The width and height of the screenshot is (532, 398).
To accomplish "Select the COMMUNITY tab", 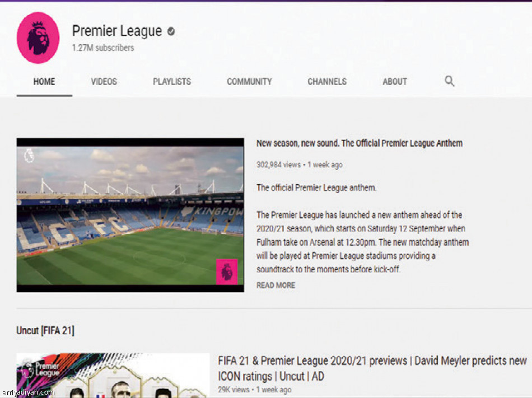I will click(249, 82).
